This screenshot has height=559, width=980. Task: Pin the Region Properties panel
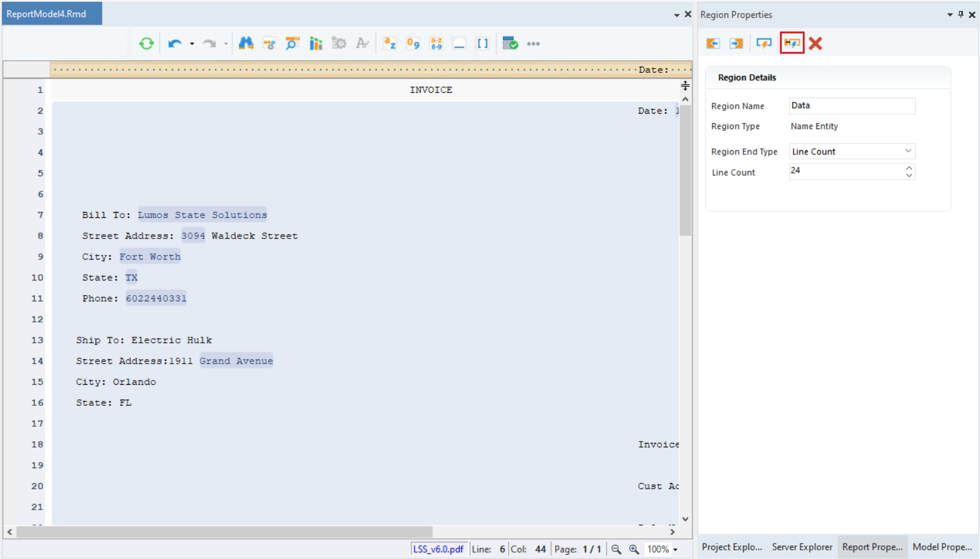point(961,14)
